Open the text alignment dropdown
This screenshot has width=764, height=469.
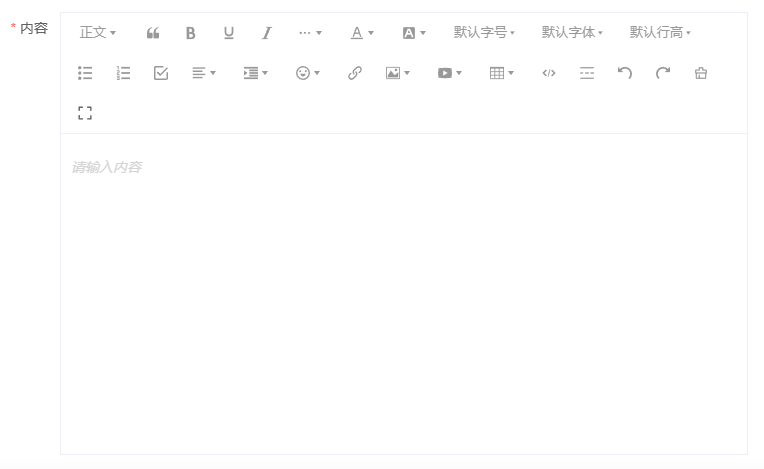point(204,73)
